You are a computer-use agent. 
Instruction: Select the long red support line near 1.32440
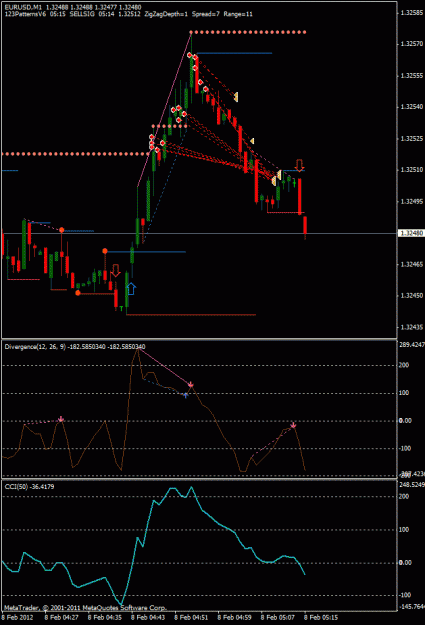[191, 315]
